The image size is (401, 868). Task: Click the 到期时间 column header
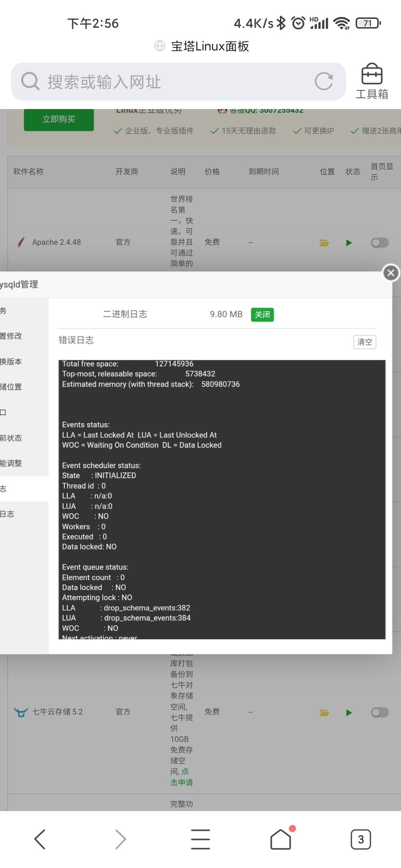pos(264,171)
